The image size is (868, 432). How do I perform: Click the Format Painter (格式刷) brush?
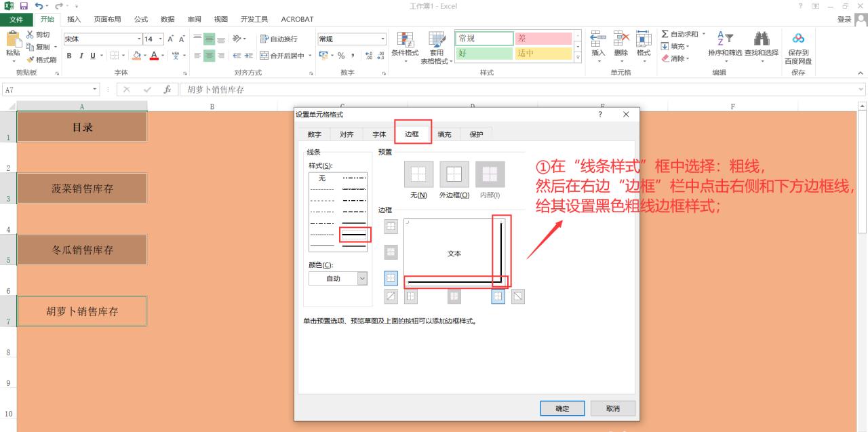tap(31, 60)
